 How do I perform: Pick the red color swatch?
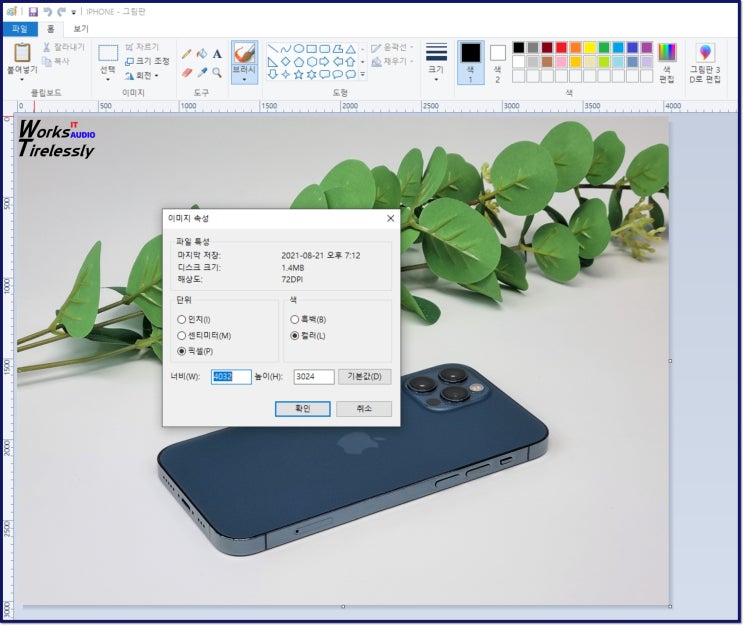click(x=561, y=48)
